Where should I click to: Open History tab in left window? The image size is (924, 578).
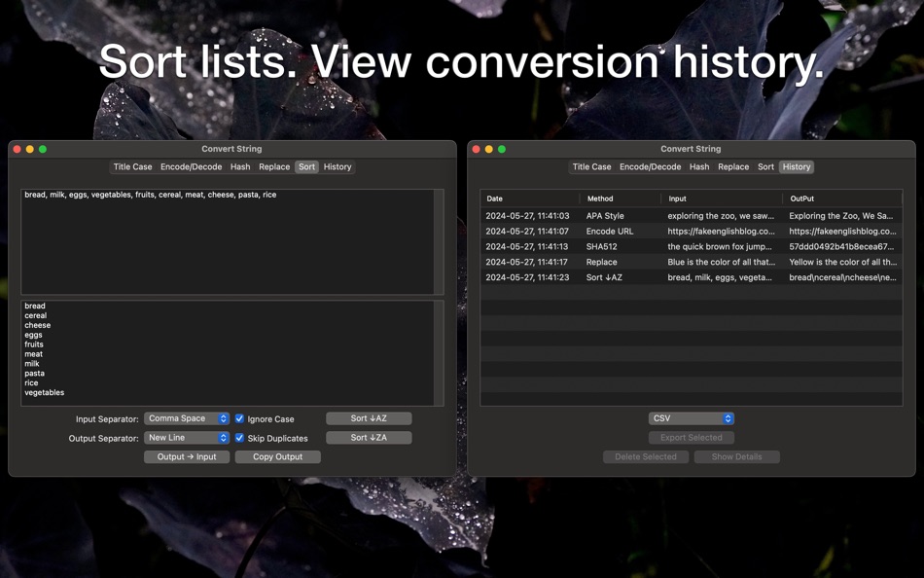pos(338,167)
